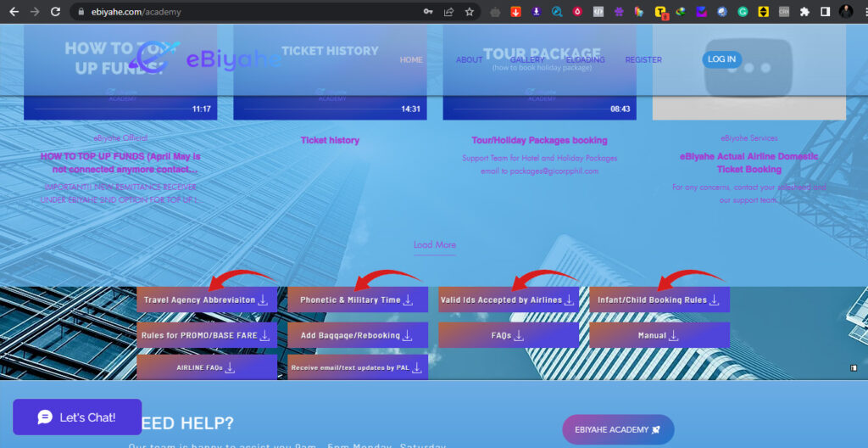Click the eBiyahe logo
This screenshot has height=448, width=868.
pyautogui.click(x=205, y=59)
